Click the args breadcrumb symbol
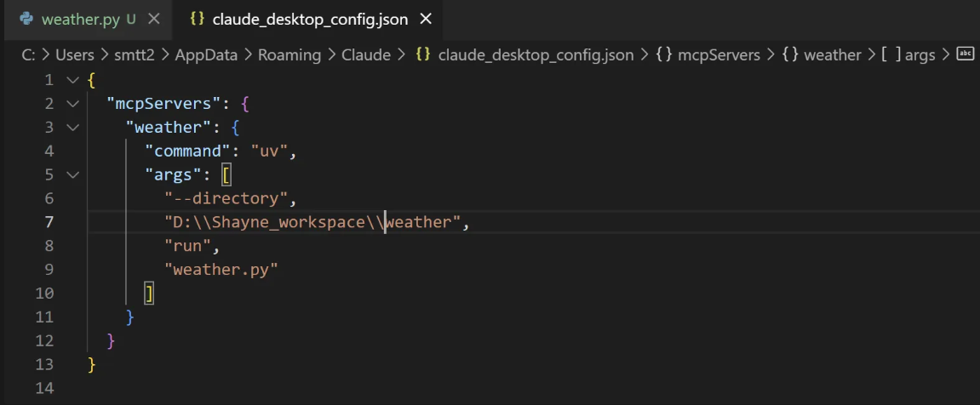The width and height of the screenshot is (980, 405). 920,55
